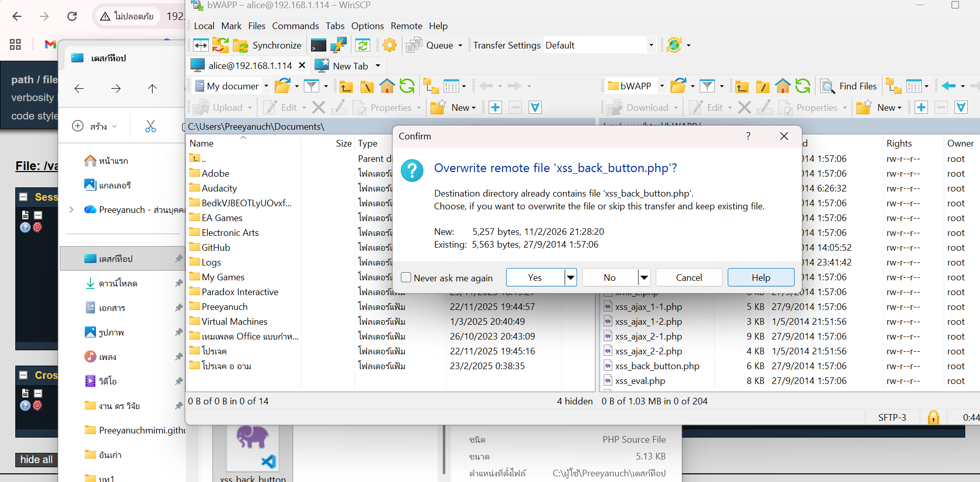This screenshot has height=482, width=980.
Task: Refresh the local panel directory
Action: 407,86
